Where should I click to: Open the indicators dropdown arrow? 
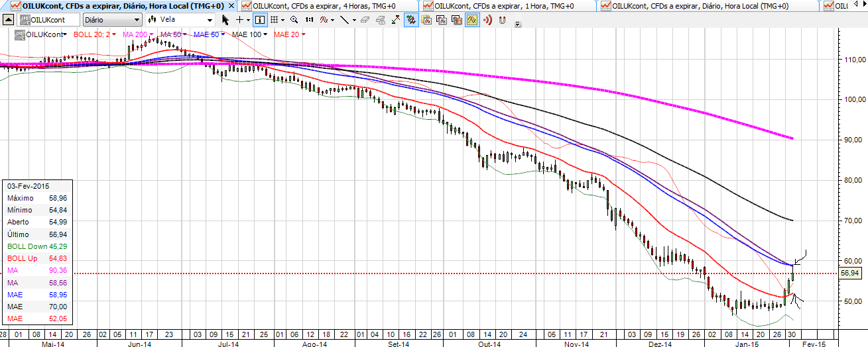click(332, 20)
